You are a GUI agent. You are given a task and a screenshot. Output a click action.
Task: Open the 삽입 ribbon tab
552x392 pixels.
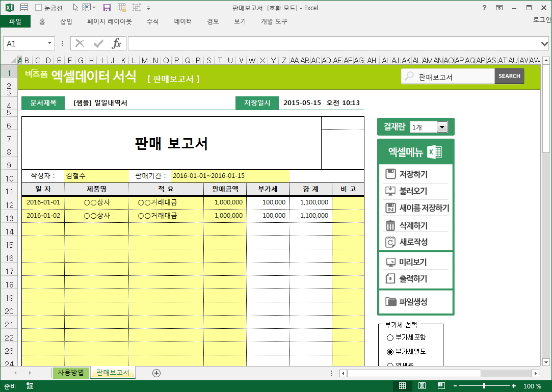click(66, 21)
